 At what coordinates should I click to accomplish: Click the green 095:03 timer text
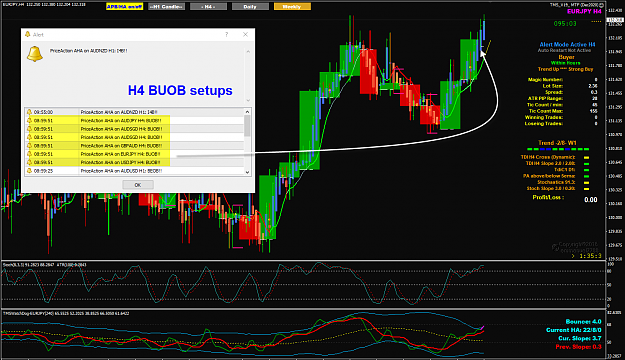pos(565,24)
